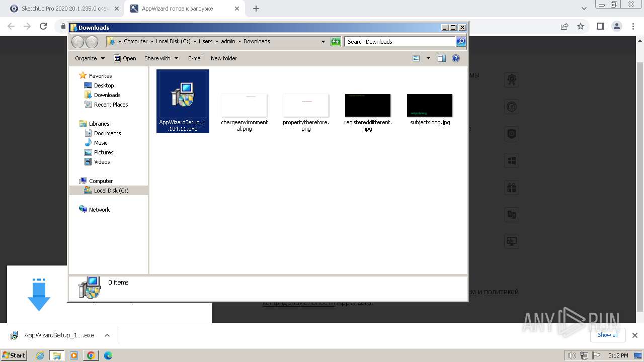The width and height of the screenshot is (644, 362).
Task: Click Local Disk (C:) in breadcrumb
Action: coord(173,42)
